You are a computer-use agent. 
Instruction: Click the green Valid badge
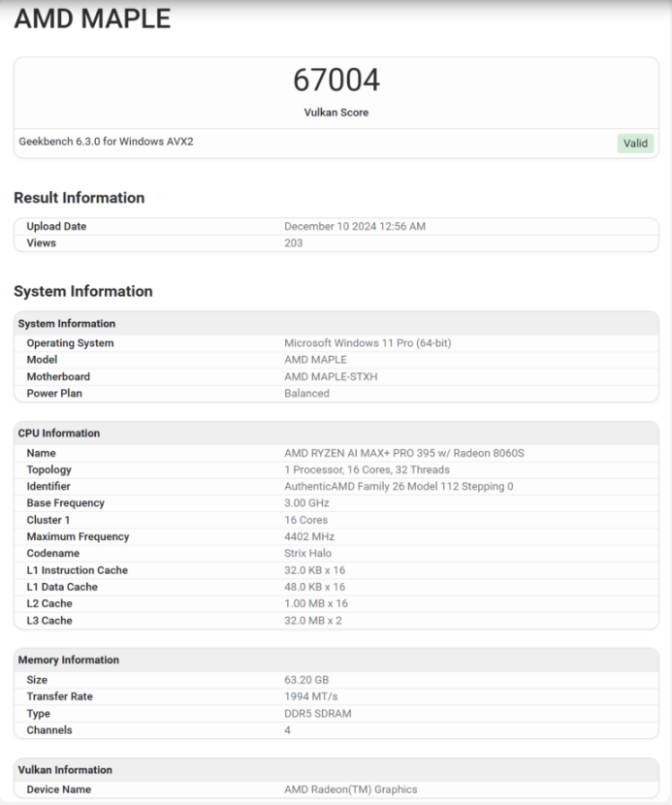(635, 144)
